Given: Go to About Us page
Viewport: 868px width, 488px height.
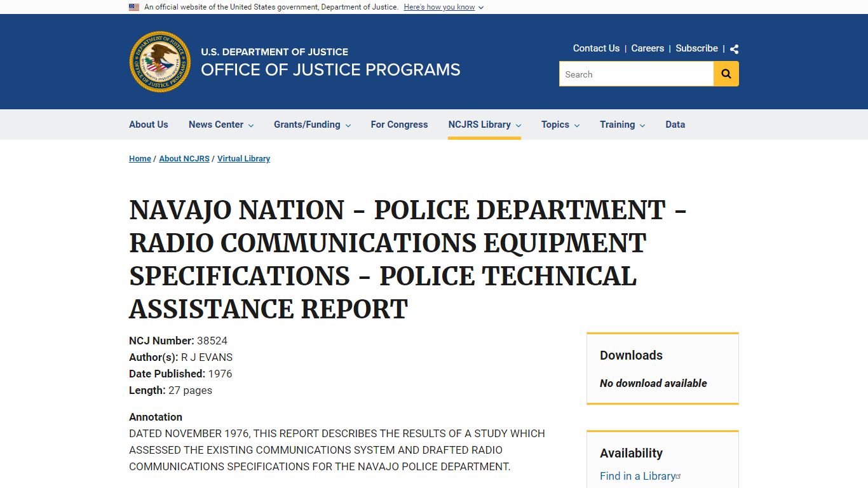Looking at the screenshot, I should tap(149, 125).
